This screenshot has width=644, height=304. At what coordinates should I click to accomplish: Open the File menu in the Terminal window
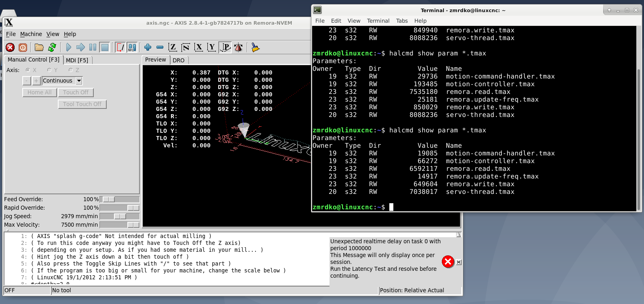click(x=320, y=21)
